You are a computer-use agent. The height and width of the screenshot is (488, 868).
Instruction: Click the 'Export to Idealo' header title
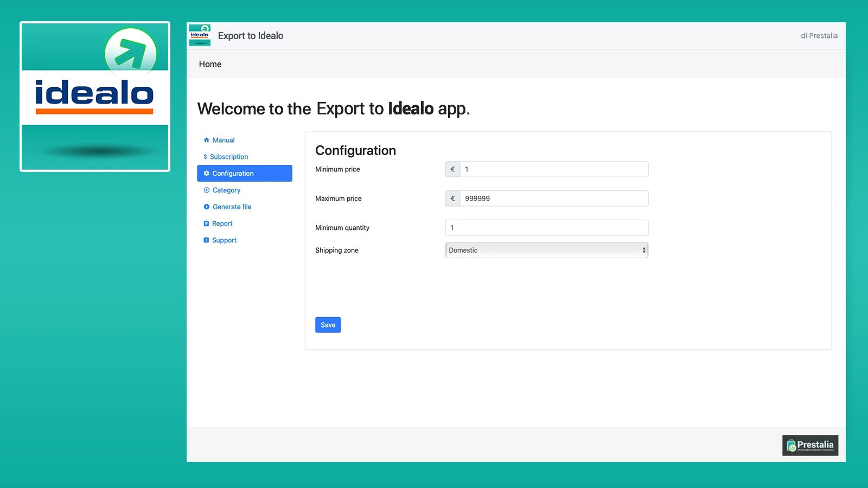(x=251, y=36)
